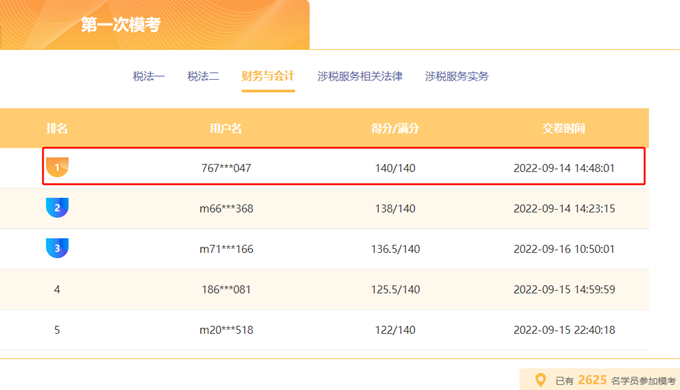
Task: Open the 涉税服务实务 tab
Action: [457, 76]
